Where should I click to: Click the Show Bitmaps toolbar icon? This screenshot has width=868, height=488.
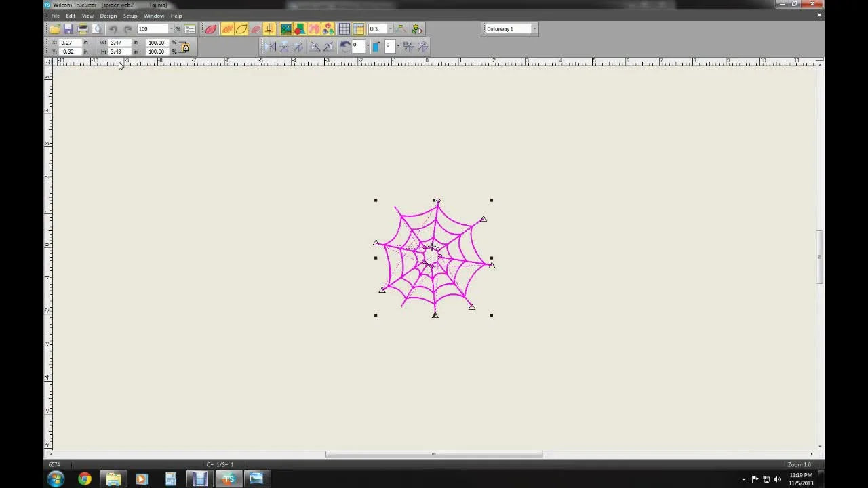tap(285, 28)
